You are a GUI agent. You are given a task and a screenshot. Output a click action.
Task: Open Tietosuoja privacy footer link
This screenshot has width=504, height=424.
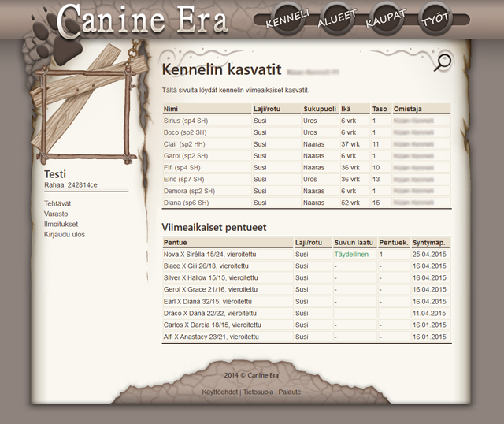coord(258,392)
